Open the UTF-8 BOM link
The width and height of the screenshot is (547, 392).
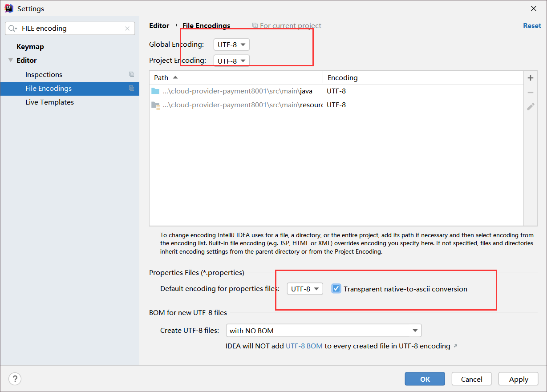[x=304, y=346]
